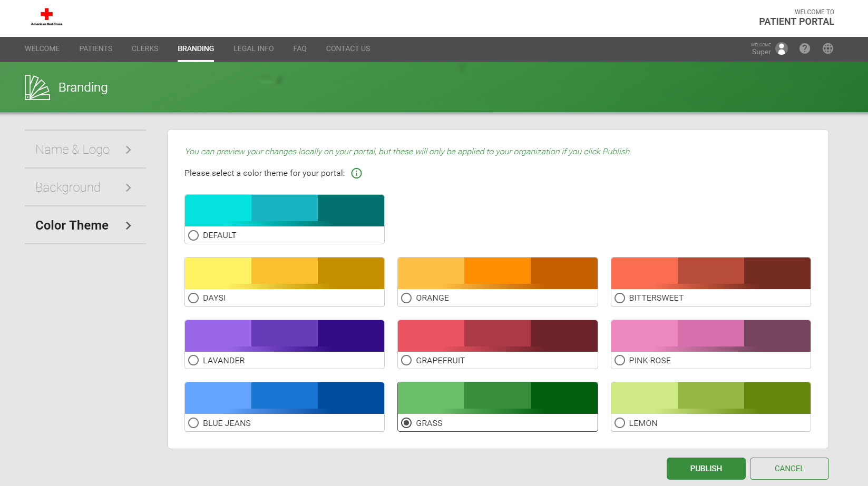Pick the Lavander purple color swatch
The width and height of the screenshot is (868, 486).
[284, 333]
